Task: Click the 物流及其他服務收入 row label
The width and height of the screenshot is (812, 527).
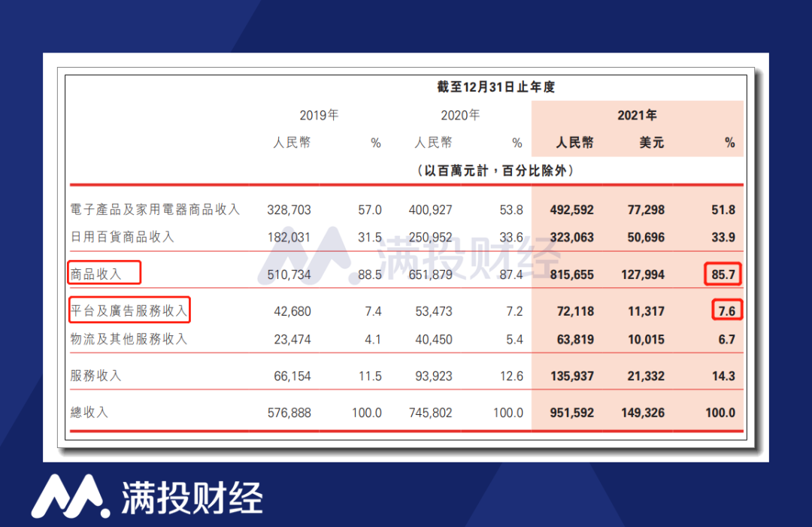Action: click(129, 339)
